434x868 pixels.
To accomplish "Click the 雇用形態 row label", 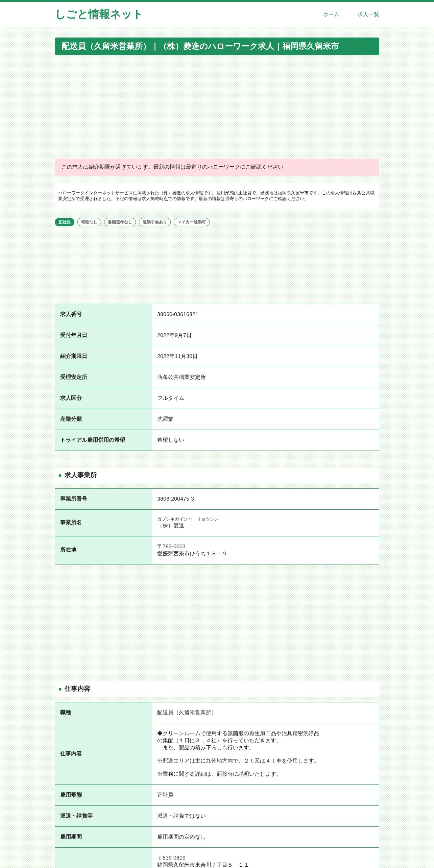I will click(71, 795).
